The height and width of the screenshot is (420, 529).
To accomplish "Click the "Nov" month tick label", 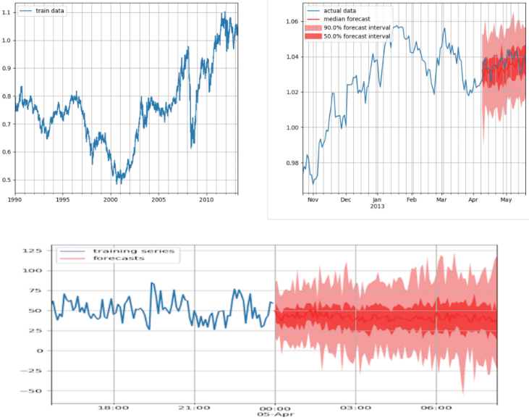I will tap(313, 199).
